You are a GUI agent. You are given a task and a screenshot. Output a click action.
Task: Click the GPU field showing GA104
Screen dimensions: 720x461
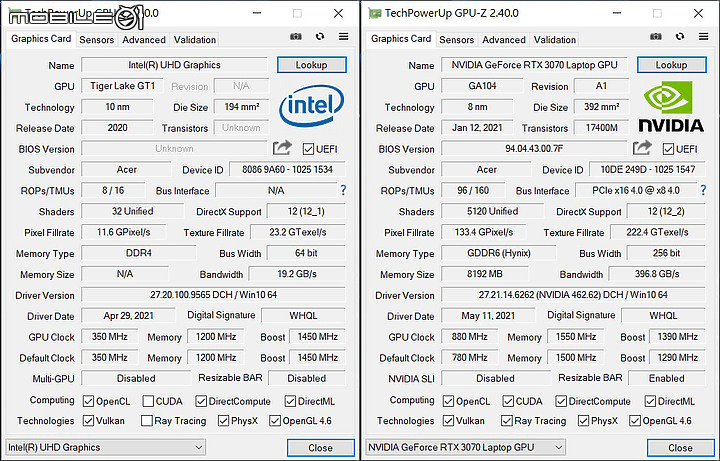tap(482, 85)
